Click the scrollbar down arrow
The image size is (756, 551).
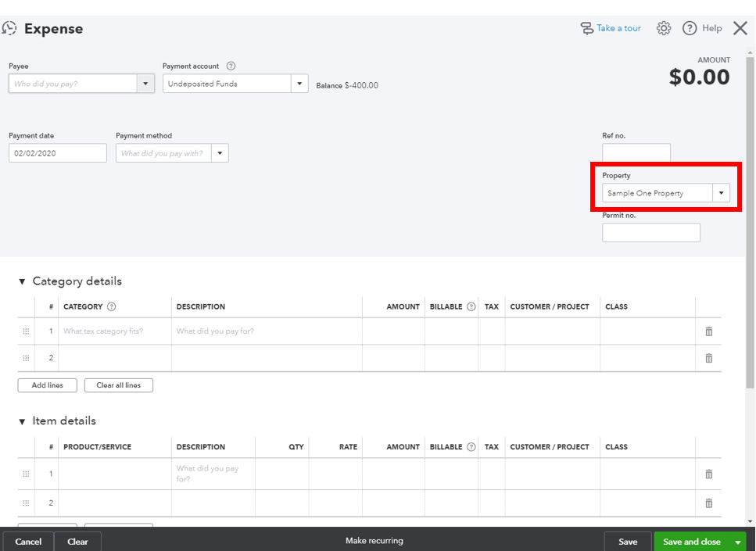[x=750, y=521]
